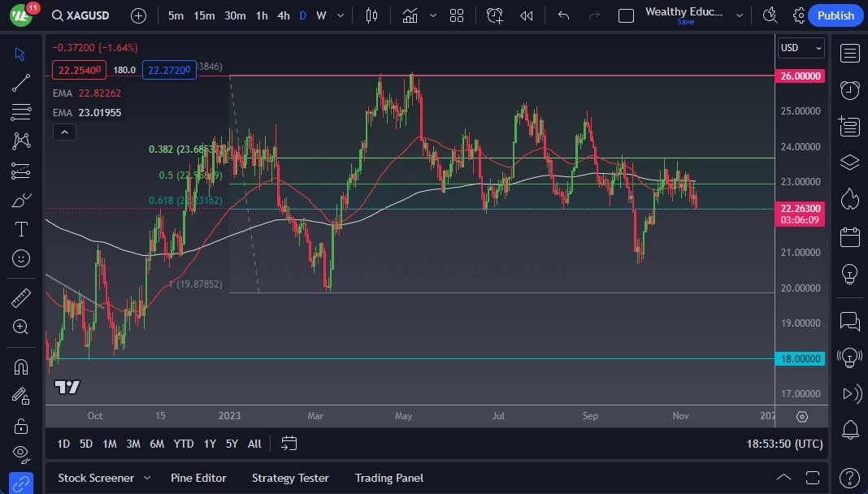
Task: Toggle lock all drawing tools
Action: click(21, 426)
